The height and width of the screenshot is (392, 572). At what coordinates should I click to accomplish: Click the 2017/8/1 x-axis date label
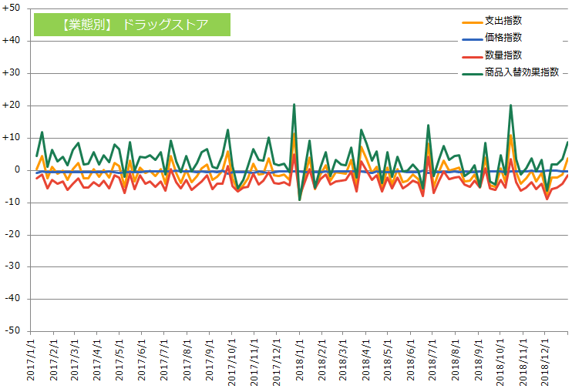click(187, 360)
